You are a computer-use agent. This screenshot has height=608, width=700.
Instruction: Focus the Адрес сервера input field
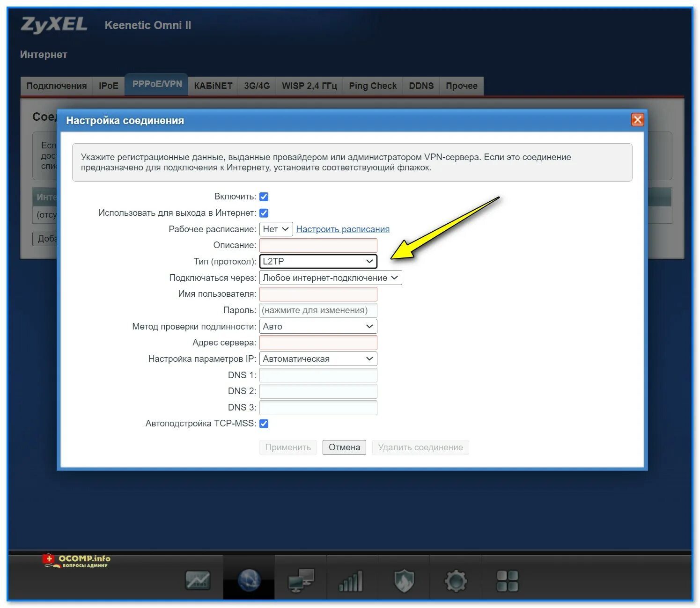click(318, 343)
